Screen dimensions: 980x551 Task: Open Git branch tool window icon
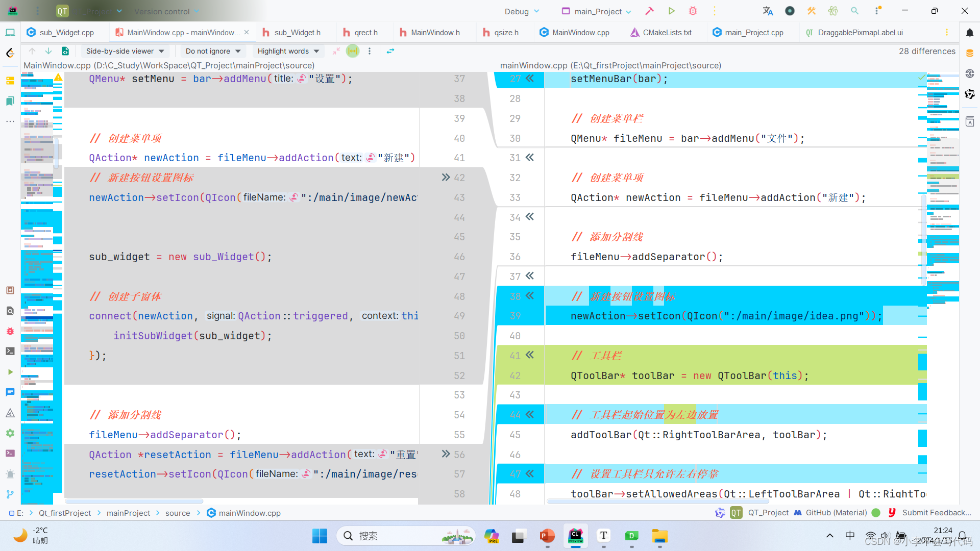pyautogui.click(x=10, y=494)
